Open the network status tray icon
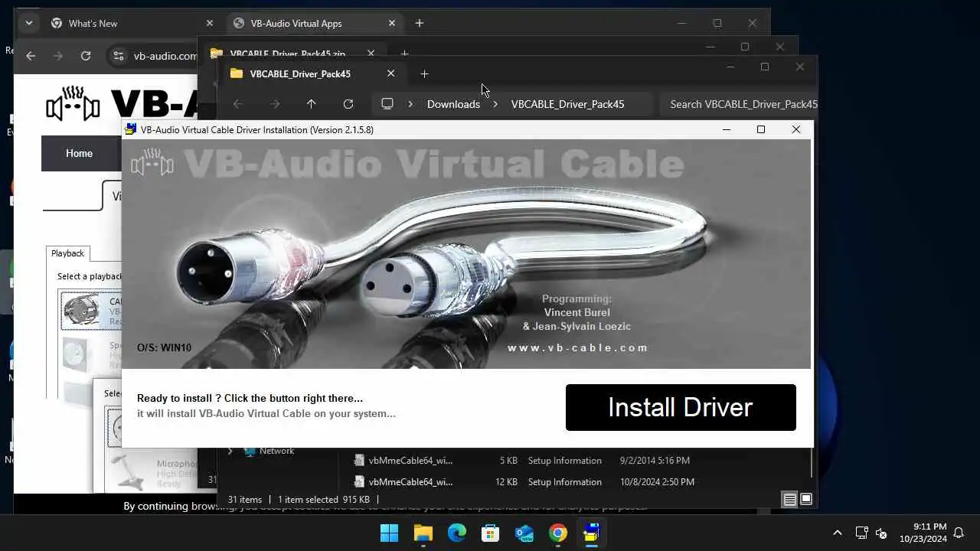The width and height of the screenshot is (980, 551). click(861, 533)
